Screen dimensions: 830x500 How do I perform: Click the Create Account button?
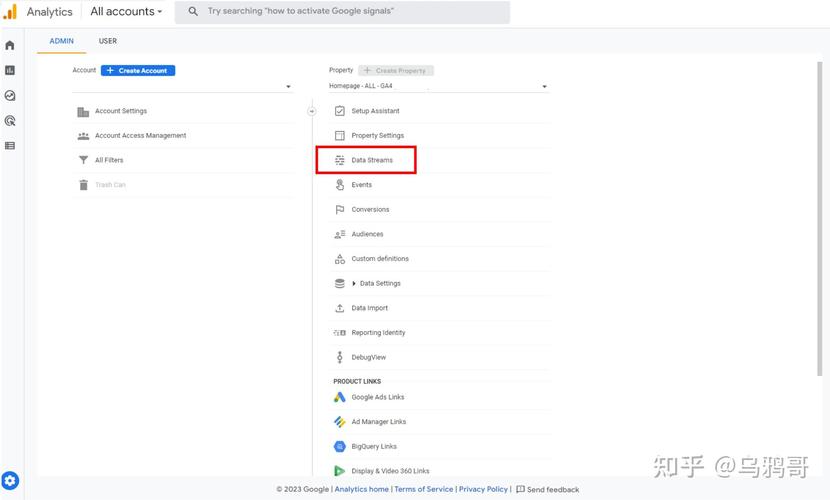pyautogui.click(x=138, y=70)
